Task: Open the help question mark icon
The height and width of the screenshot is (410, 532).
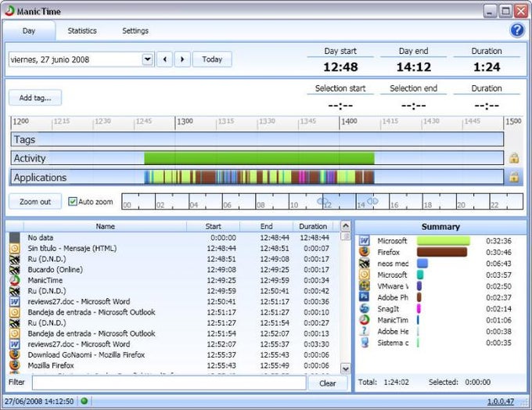Action: coord(516,31)
